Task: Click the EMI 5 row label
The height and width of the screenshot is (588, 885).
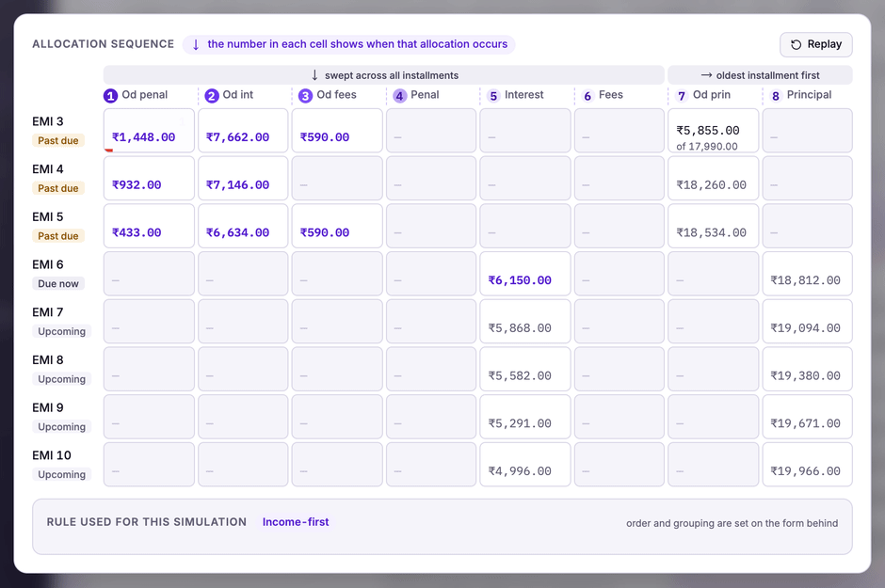Action: (x=48, y=217)
